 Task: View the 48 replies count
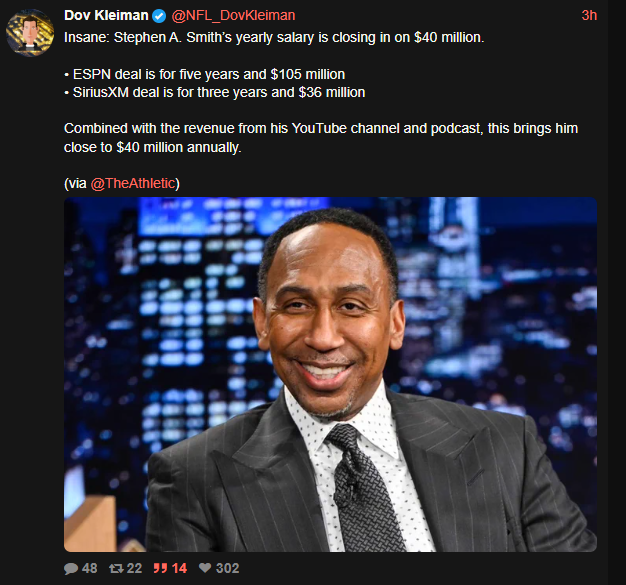pos(89,568)
